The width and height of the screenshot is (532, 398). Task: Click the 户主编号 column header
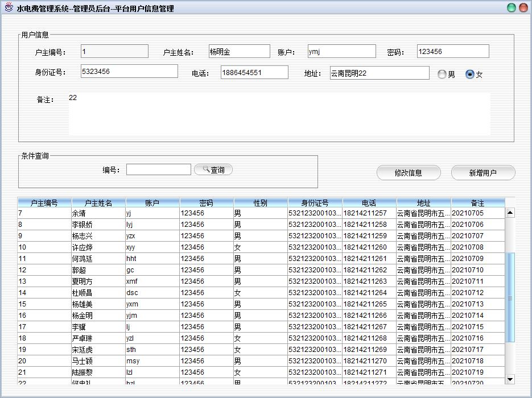[x=44, y=203]
